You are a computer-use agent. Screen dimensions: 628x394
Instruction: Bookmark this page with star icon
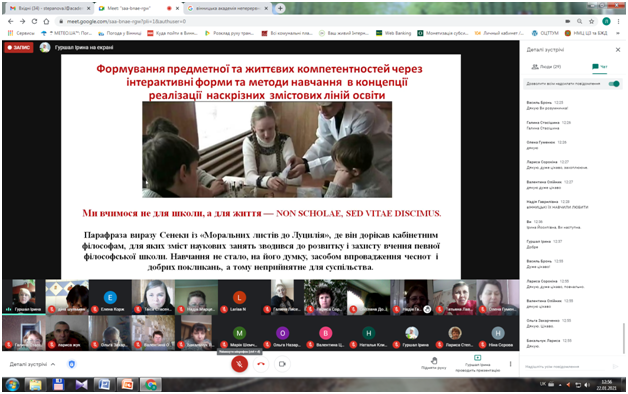pyautogui.click(x=591, y=21)
